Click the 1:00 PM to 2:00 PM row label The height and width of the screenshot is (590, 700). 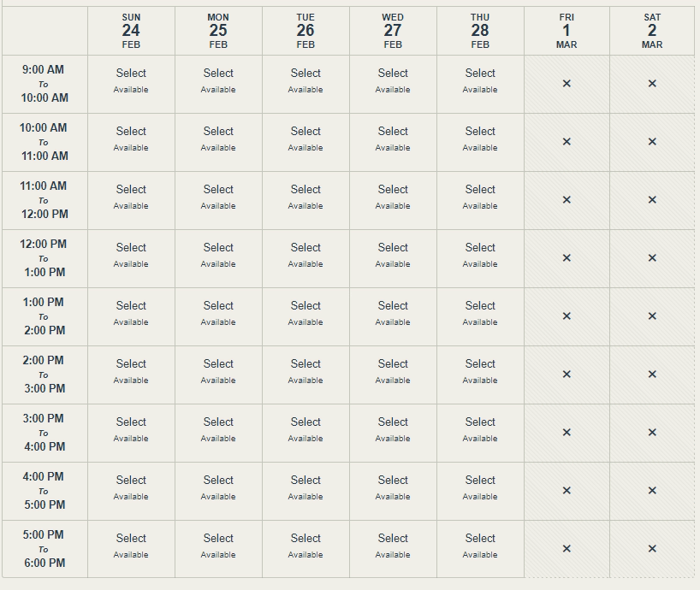[44, 316]
